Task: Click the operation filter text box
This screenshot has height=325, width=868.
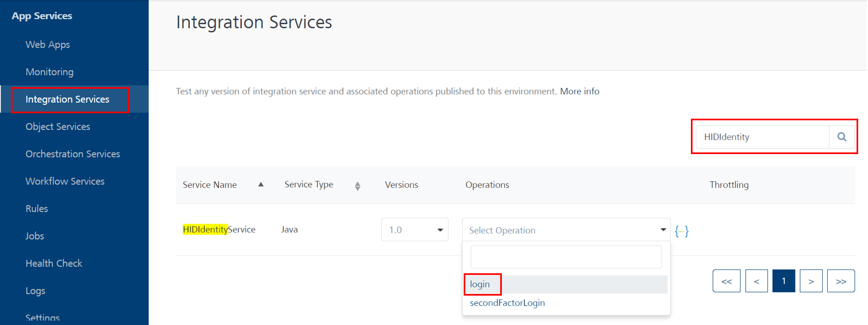Action: point(566,257)
